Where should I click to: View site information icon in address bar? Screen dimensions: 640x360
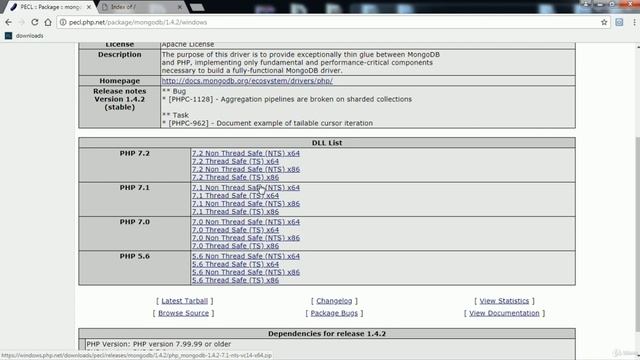[63, 22]
